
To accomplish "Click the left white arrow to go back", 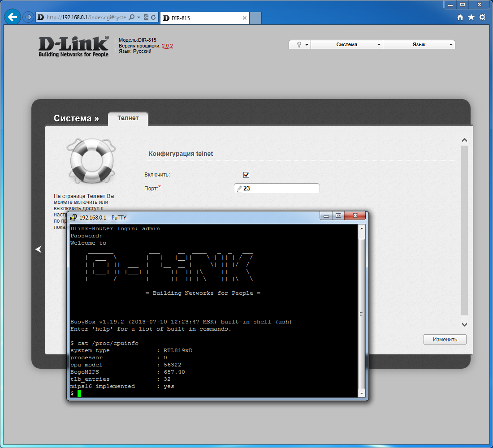I will click(39, 249).
